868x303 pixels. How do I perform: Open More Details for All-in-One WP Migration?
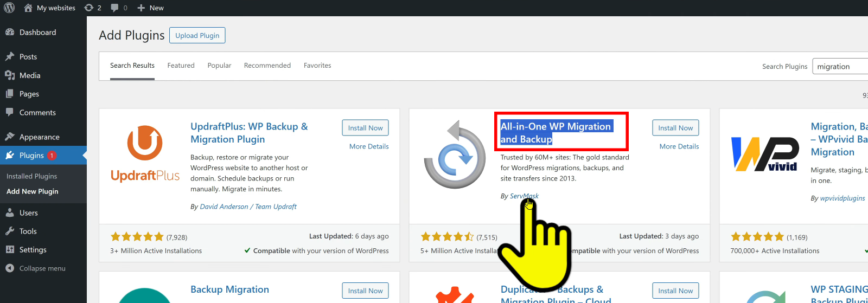click(x=679, y=146)
